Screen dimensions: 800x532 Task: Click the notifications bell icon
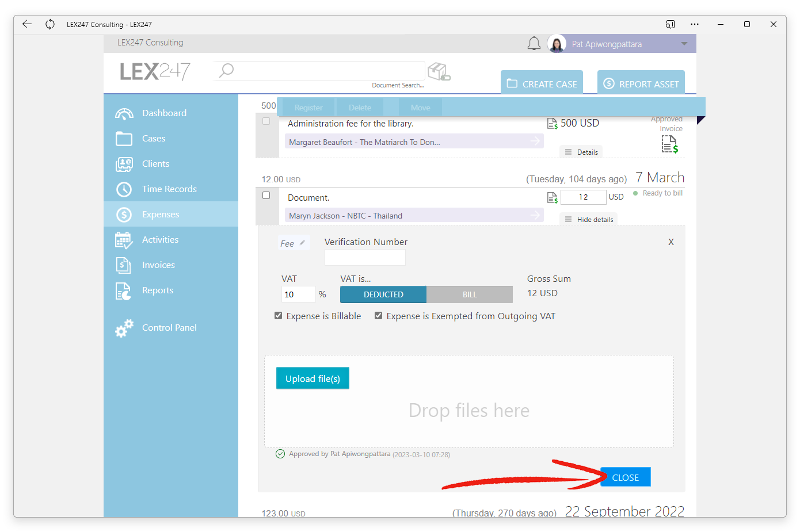pyautogui.click(x=534, y=44)
